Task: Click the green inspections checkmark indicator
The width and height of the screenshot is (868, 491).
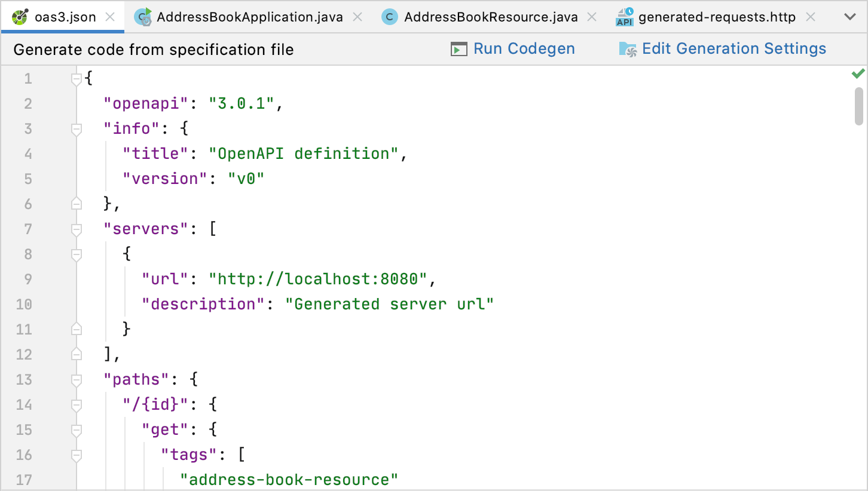Action: pyautogui.click(x=857, y=73)
